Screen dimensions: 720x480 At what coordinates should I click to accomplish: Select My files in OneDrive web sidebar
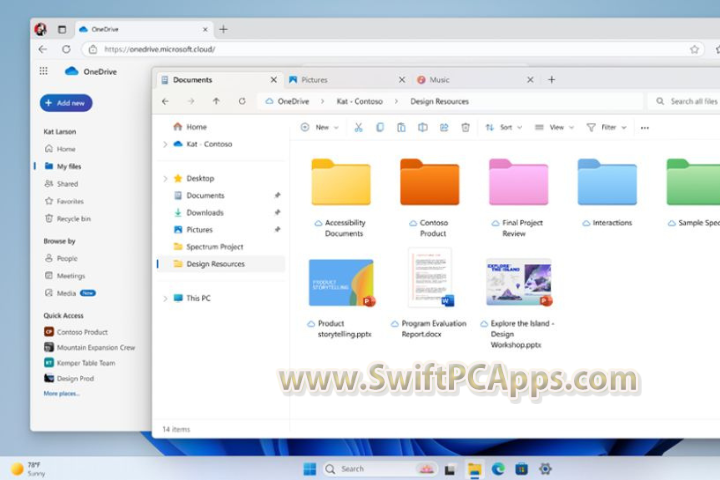pos(69,166)
